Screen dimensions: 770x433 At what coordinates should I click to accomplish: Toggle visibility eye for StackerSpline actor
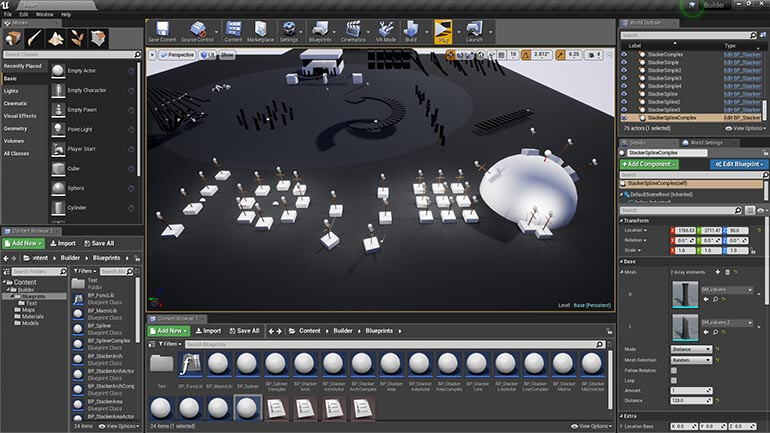click(x=625, y=94)
